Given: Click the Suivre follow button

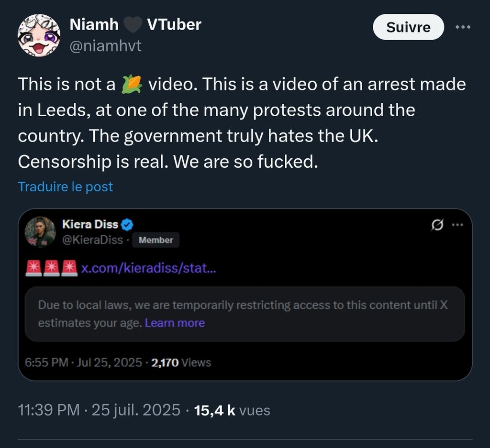Looking at the screenshot, I should pyautogui.click(x=408, y=27).
